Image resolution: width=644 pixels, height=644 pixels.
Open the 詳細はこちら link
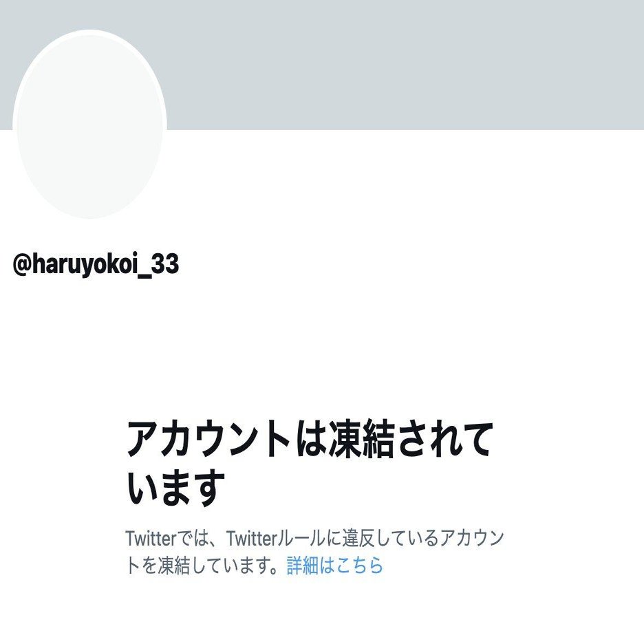[335, 565]
